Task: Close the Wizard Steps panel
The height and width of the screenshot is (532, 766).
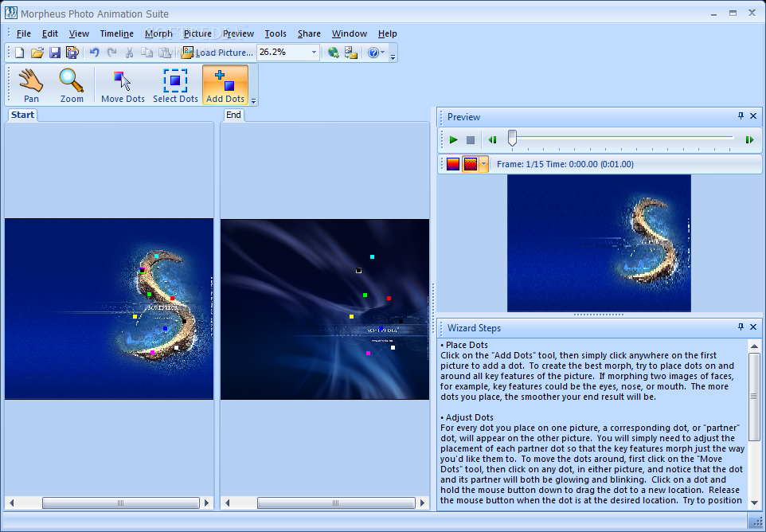Action: 753,327
